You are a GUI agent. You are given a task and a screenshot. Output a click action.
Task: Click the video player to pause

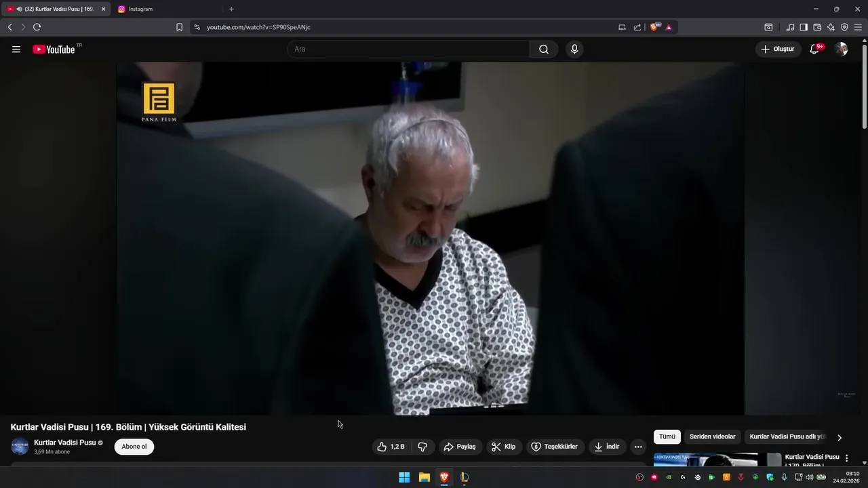430,239
